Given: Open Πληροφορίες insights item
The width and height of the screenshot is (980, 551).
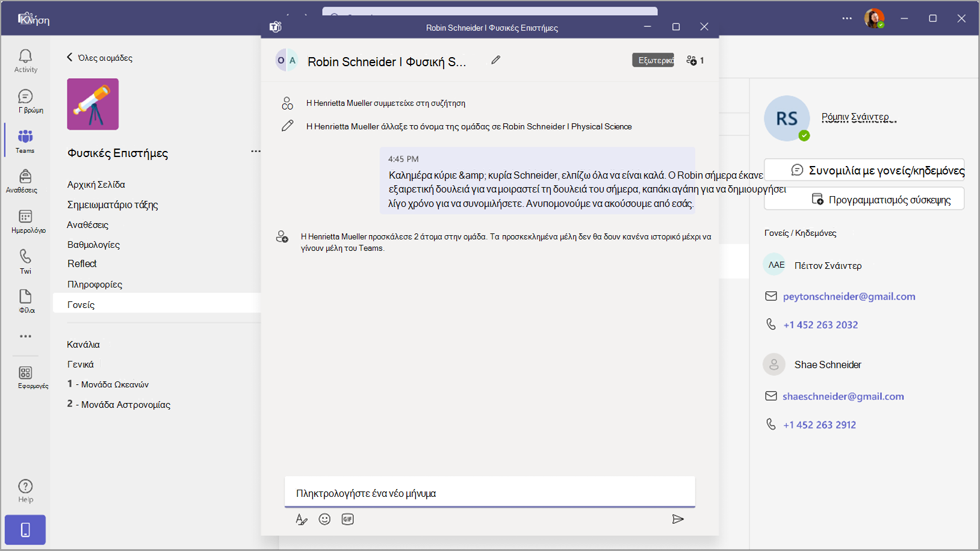Looking at the screenshot, I should pos(95,285).
